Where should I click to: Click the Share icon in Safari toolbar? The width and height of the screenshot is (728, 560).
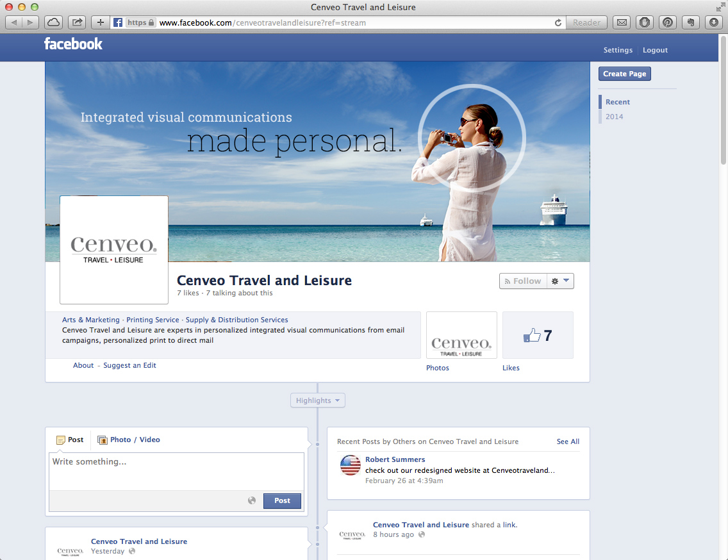click(x=77, y=22)
